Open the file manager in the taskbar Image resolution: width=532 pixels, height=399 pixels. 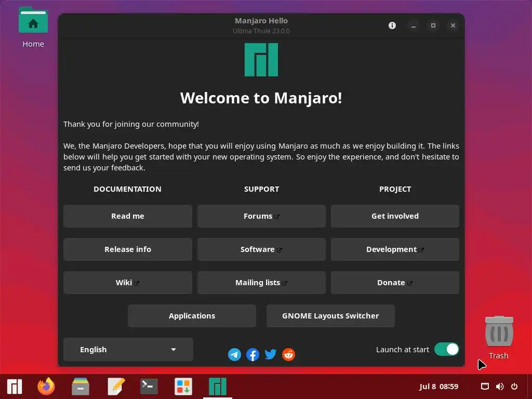[81, 387]
